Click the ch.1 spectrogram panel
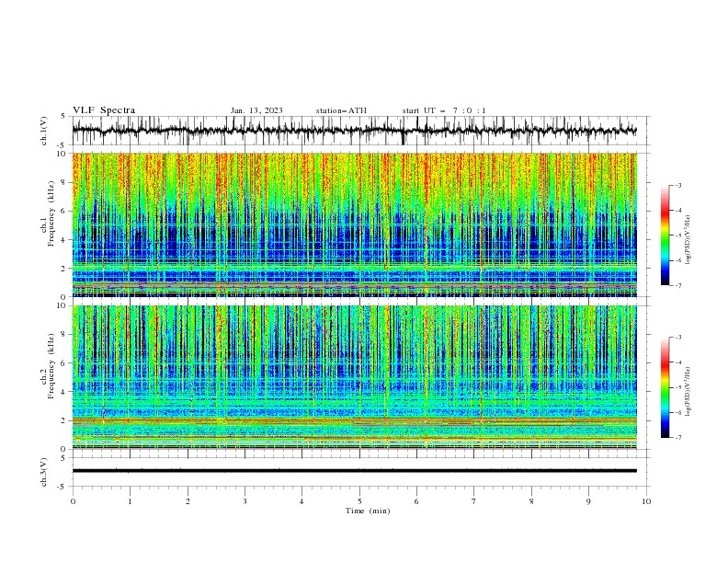The height and width of the screenshot is (563, 728). point(355,224)
